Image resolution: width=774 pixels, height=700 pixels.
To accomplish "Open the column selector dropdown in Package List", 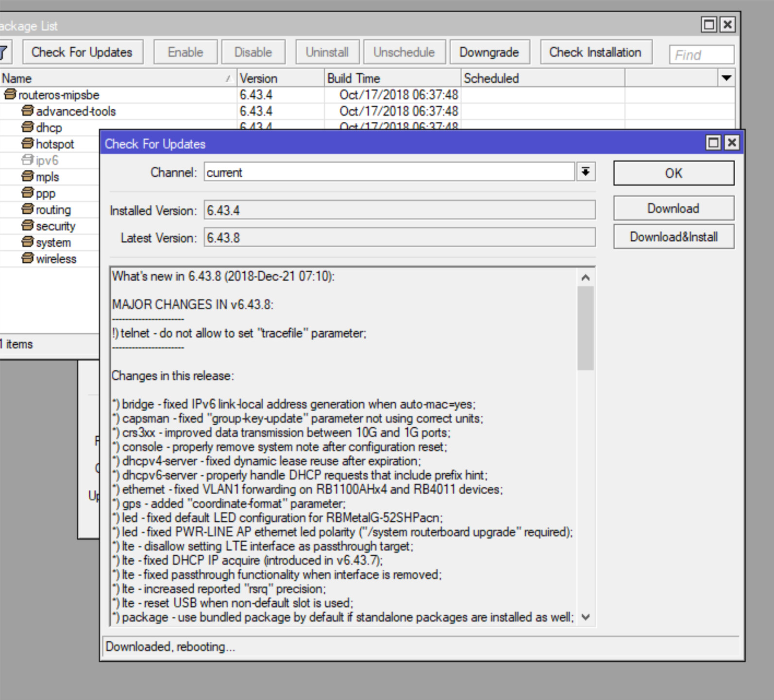I will [x=726, y=78].
